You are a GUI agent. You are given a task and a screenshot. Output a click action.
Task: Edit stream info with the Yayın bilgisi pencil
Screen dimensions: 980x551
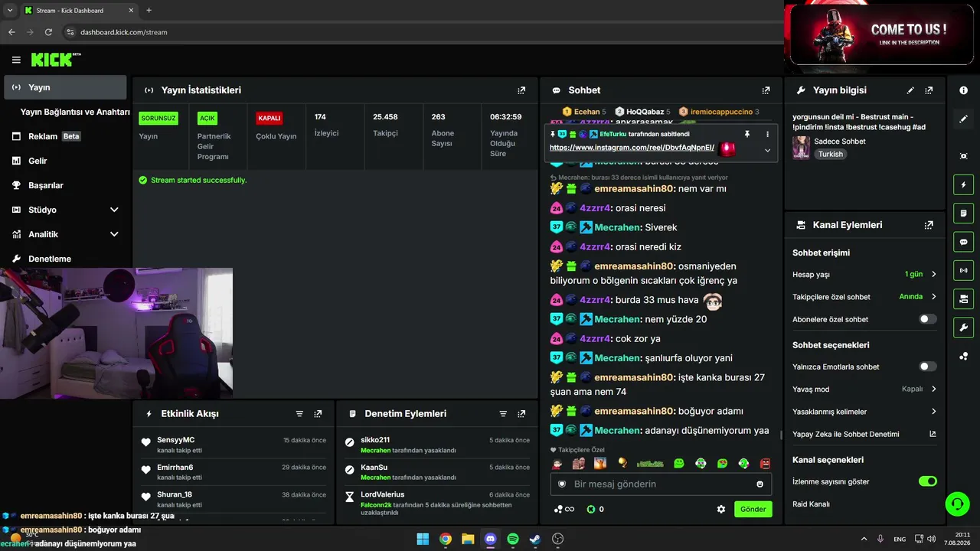pyautogui.click(x=910, y=90)
